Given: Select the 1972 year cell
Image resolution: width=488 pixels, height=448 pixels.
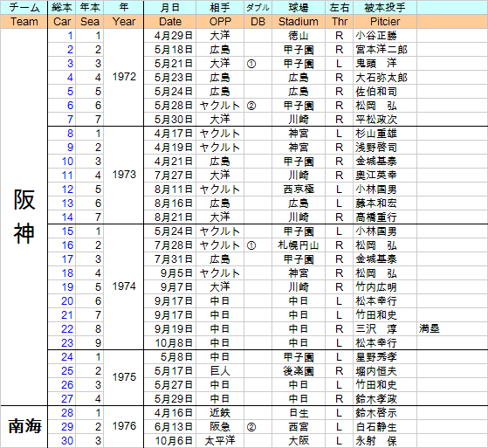Looking at the screenshot, I should click(x=124, y=77).
